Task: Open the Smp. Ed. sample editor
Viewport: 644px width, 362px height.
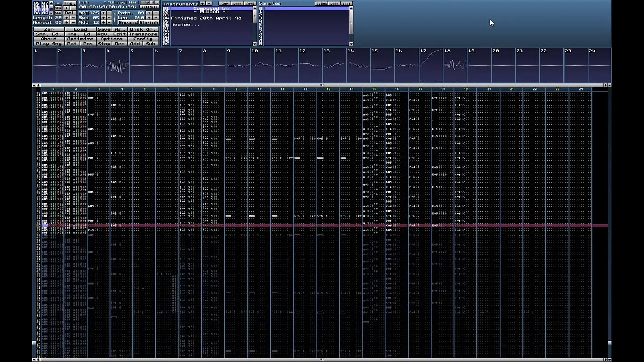Action: [49, 34]
